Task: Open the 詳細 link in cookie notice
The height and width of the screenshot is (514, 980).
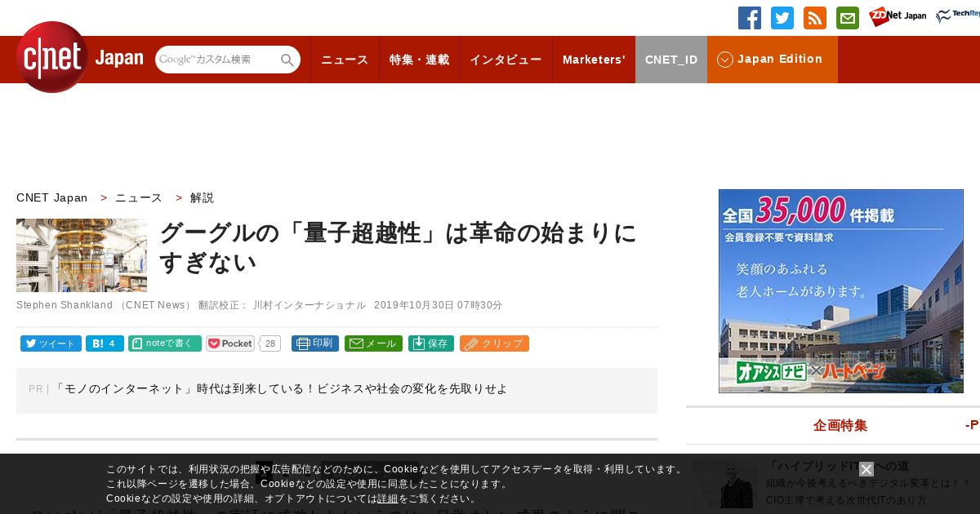Action: click(388, 498)
